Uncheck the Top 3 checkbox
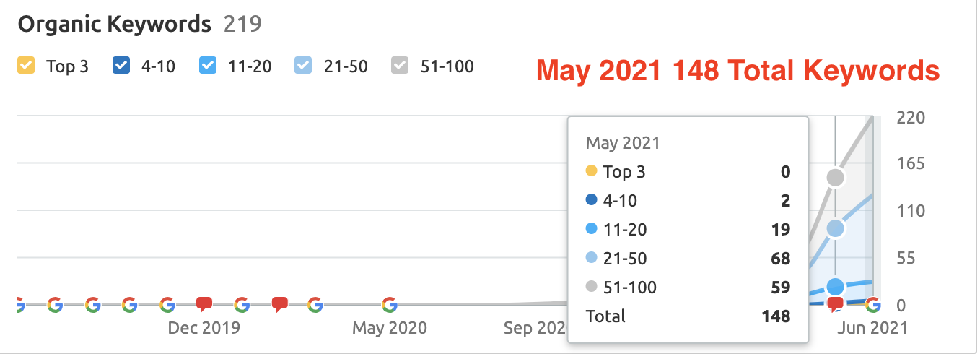980x354 pixels. (x=25, y=66)
